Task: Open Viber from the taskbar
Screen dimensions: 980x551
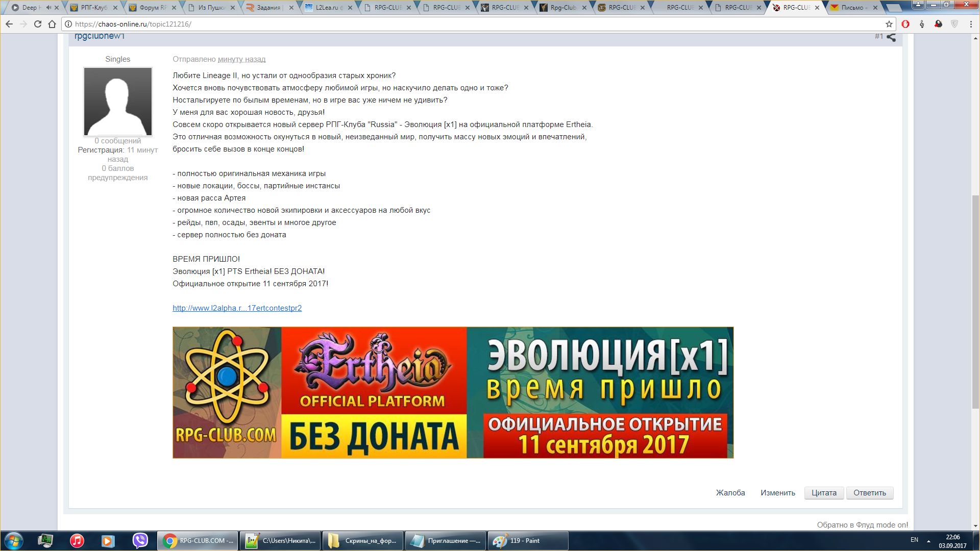Action: pos(140,541)
